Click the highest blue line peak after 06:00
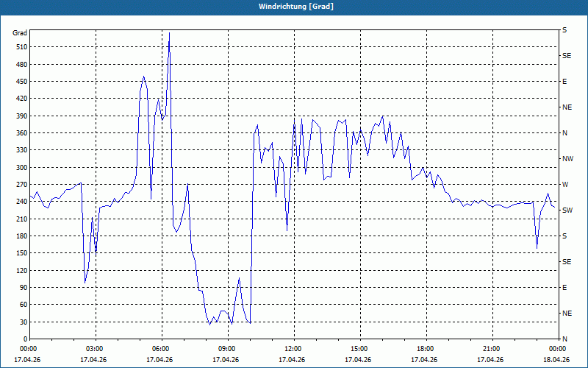Image resolution: width=588 pixels, height=368 pixels. [x=169, y=33]
